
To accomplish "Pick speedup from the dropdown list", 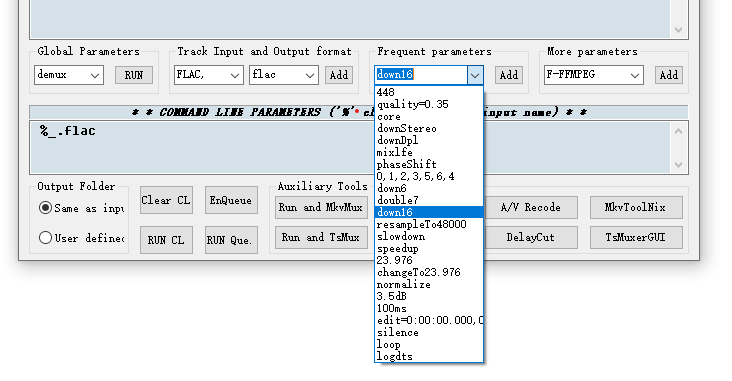I will [429, 248].
